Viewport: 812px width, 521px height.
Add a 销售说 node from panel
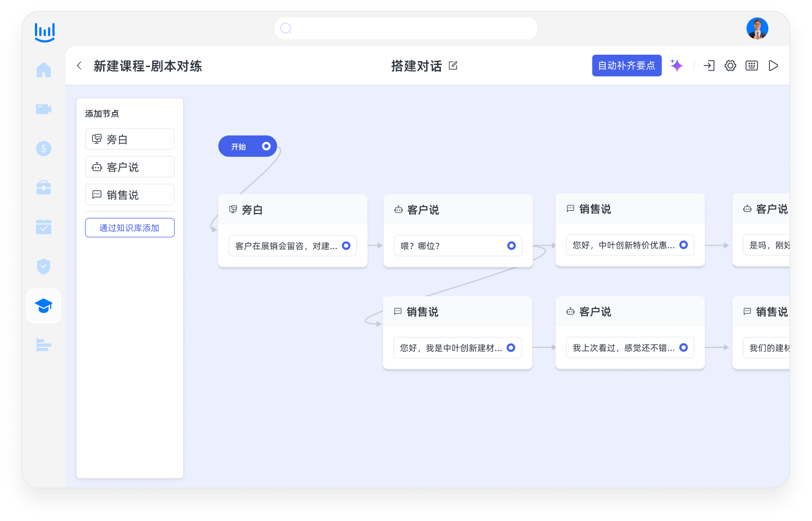[130, 195]
